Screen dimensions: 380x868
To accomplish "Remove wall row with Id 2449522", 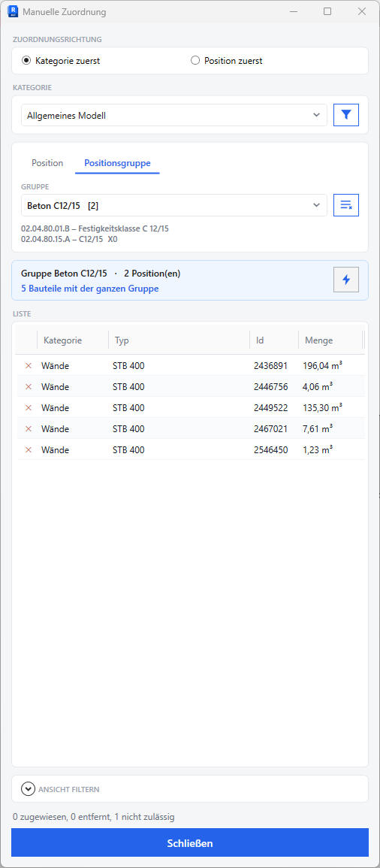I will [29, 407].
